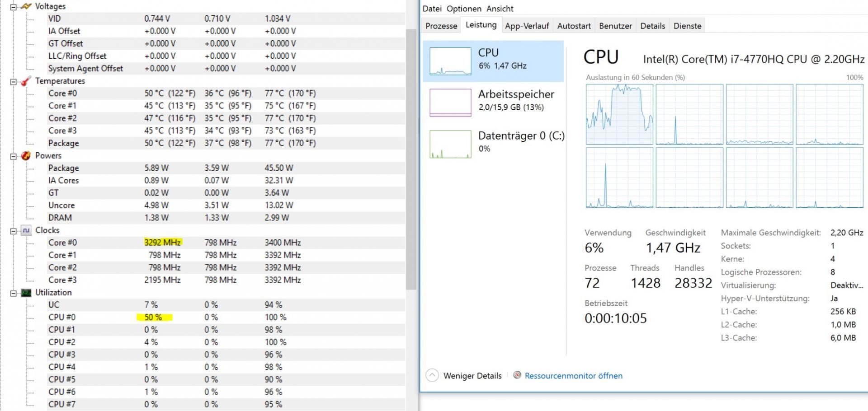868x411 pixels.
Task: Click the Voltages lightning icon
Action: [26, 6]
